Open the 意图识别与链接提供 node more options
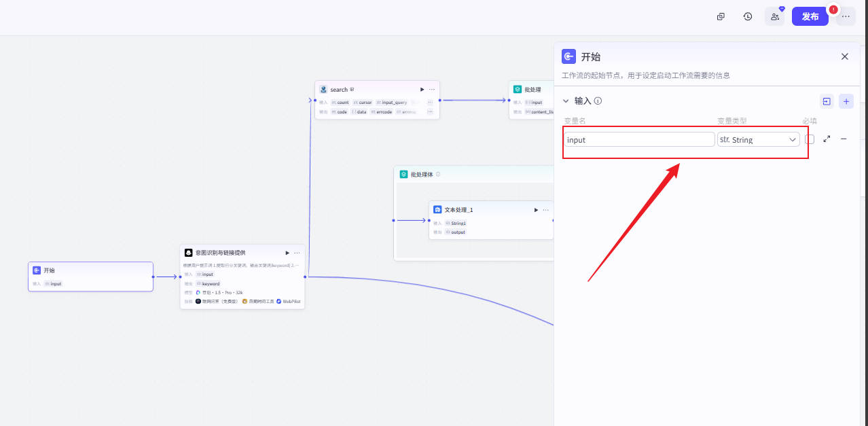The height and width of the screenshot is (426, 868). coord(297,253)
